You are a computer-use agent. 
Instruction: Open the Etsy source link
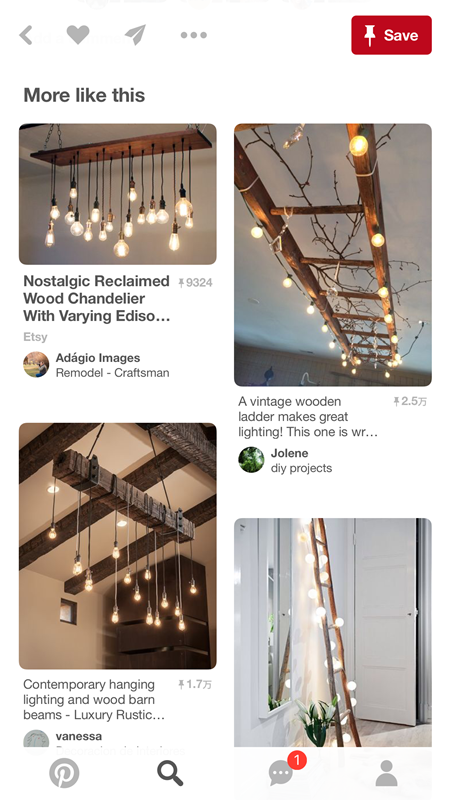pyautogui.click(x=35, y=337)
